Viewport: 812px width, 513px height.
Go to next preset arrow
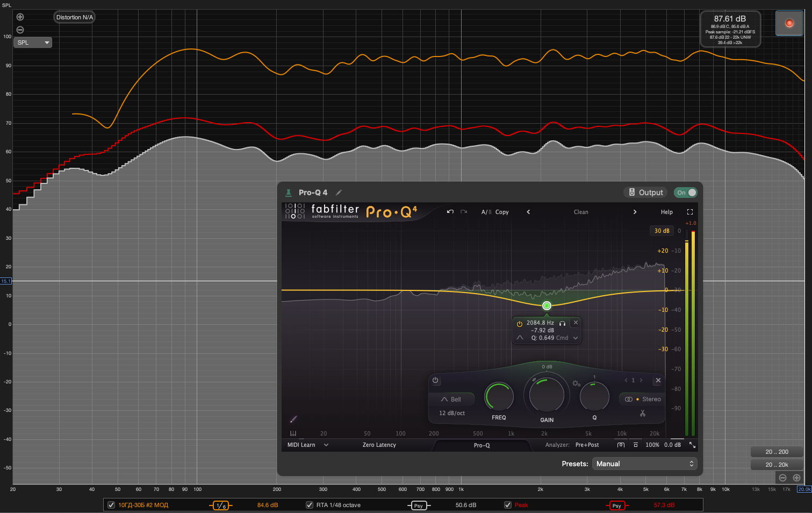pyautogui.click(x=635, y=212)
